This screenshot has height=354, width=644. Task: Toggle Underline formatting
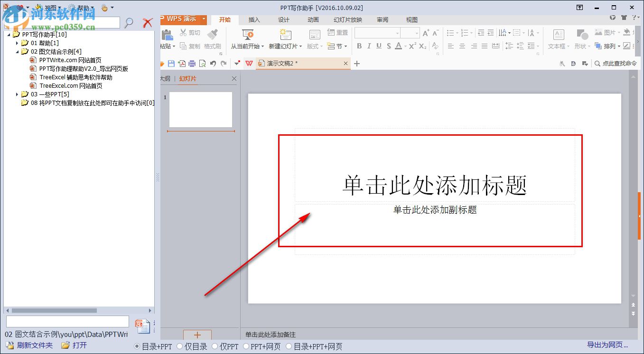(x=379, y=46)
